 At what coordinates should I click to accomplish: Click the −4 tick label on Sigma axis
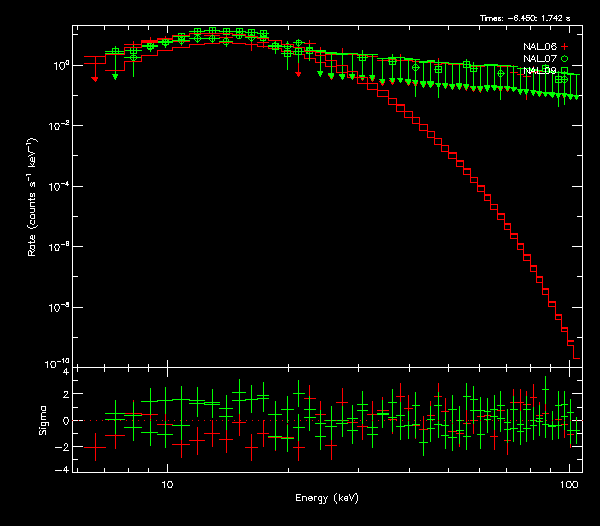tap(63, 469)
